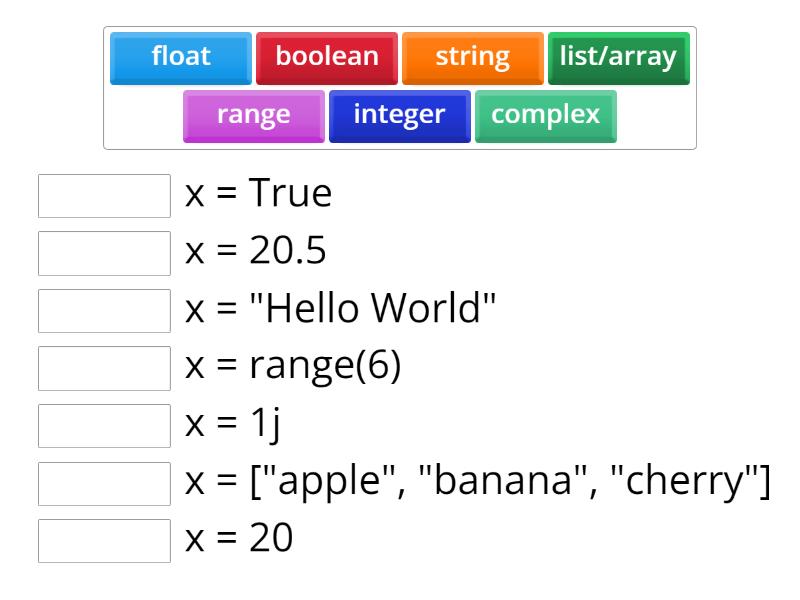This screenshot has width=800, height=600.
Task: Click the red boolean tile
Action: [327, 57]
